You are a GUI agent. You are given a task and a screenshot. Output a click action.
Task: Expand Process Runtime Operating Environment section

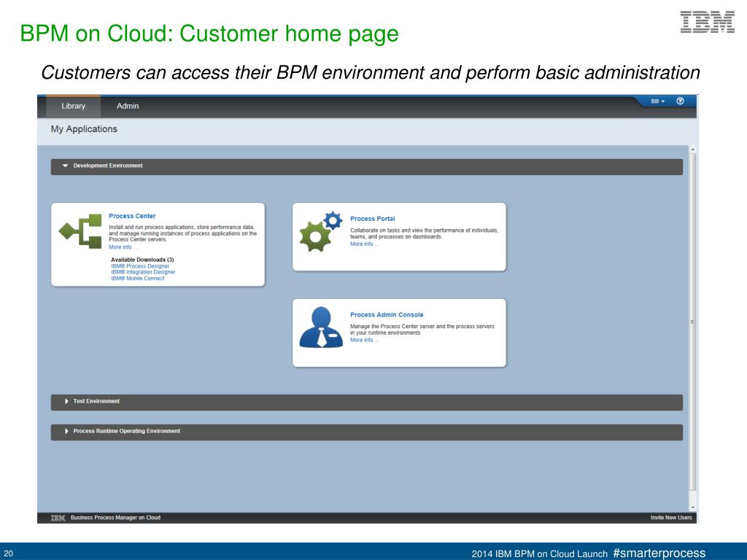click(x=366, y=432)
